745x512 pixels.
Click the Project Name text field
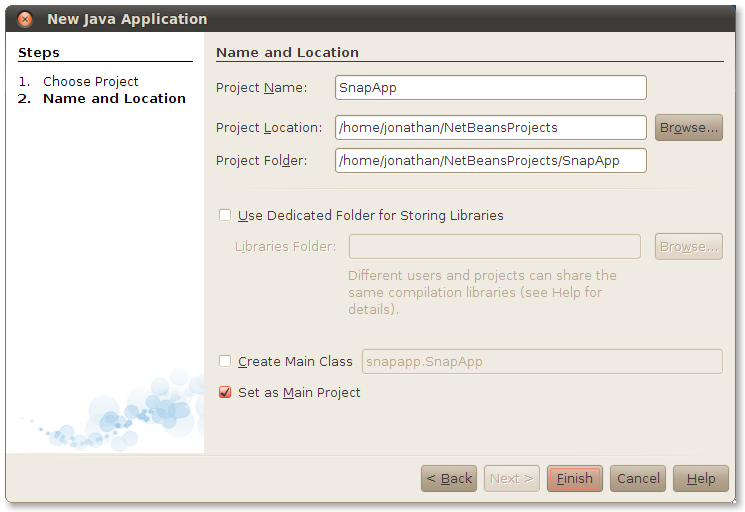click(x=490, y=88)
